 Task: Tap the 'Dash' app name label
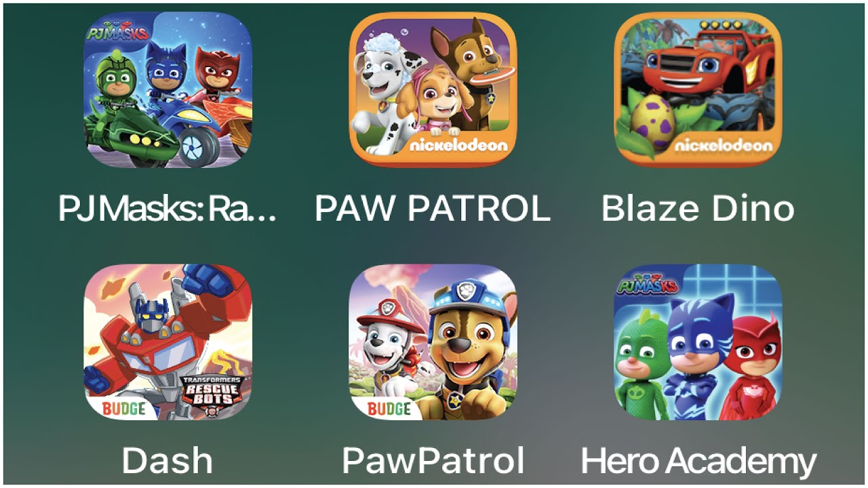pyautogui.click(x=167, y=460)
